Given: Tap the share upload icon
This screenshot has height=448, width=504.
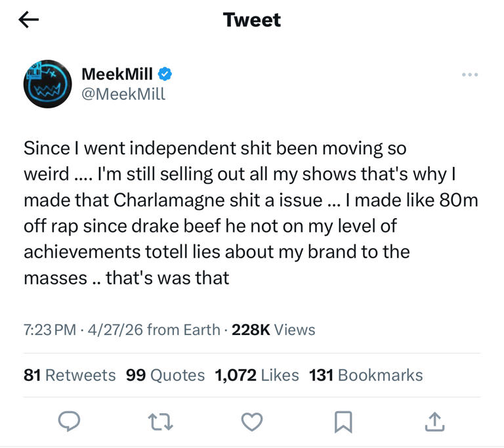Looking at the screenshot, I should click(433, 422).
